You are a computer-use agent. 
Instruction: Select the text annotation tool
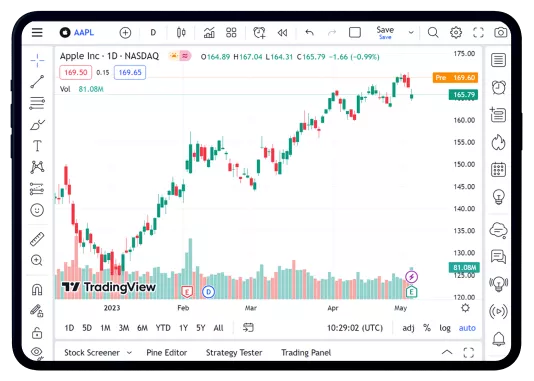coord(37,146)
